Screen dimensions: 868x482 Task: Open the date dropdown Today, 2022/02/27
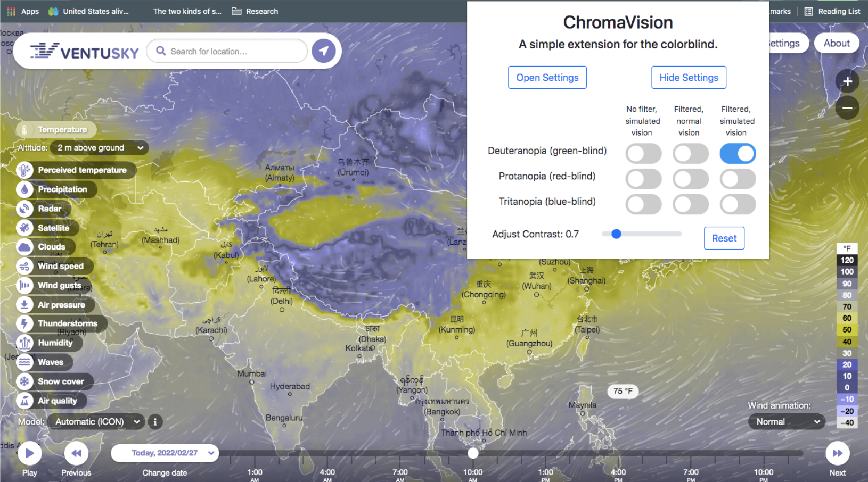pyautogui.click(x=165, y=453)
